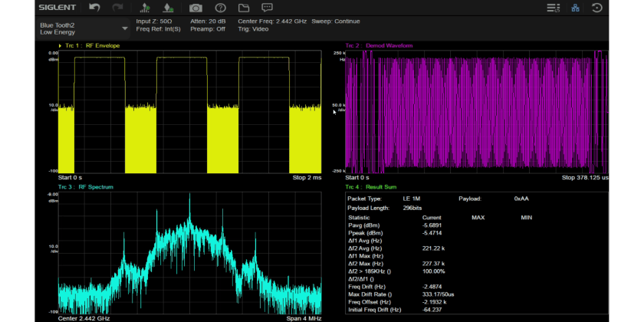Click Initial Freq Drift value -64.237
Viewport: 644px width, 322px height.
click(x=432, y=310)
